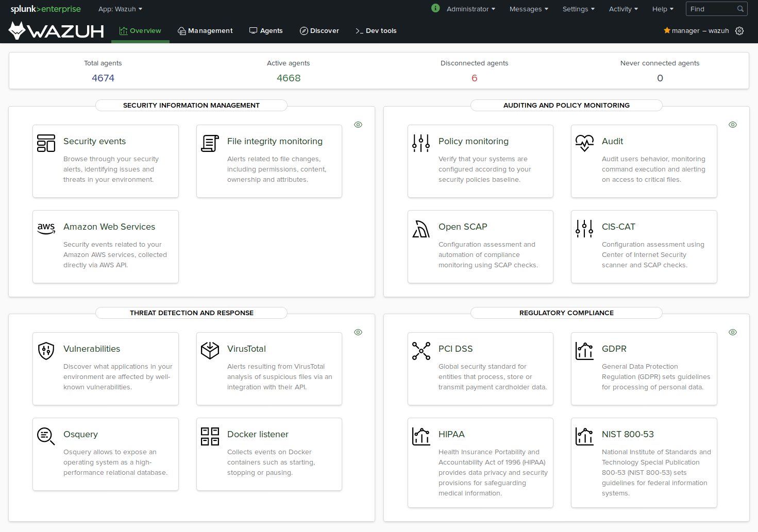Click the Wazuh wolf logo
Image resolution: width=758 pixels, height=532 pixels.
(56, 30)
